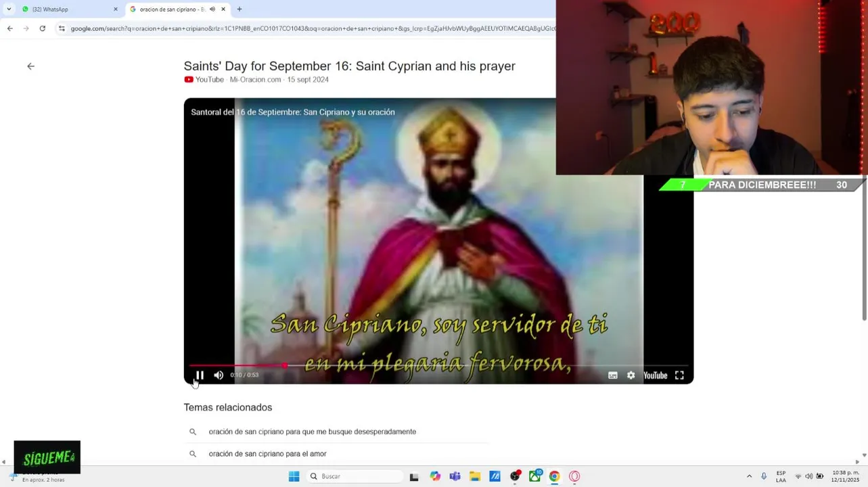Open the Windows Start menu
Screen dimensions: 868x487
294,476
